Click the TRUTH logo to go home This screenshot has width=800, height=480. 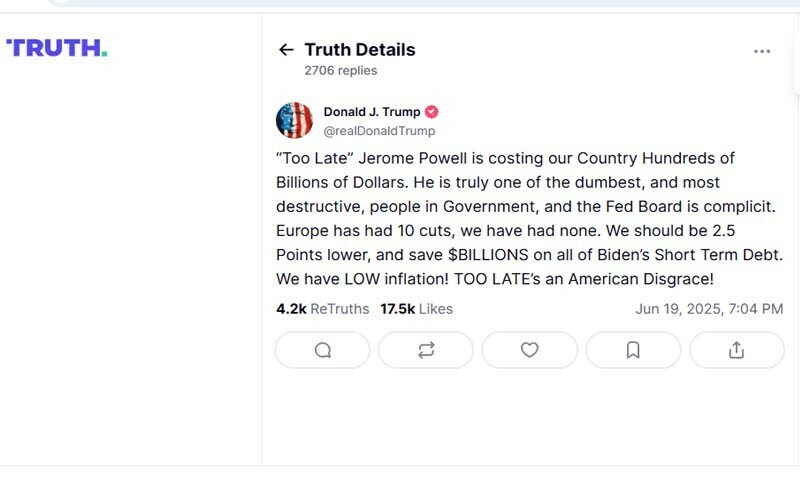(x=56, y=47)
